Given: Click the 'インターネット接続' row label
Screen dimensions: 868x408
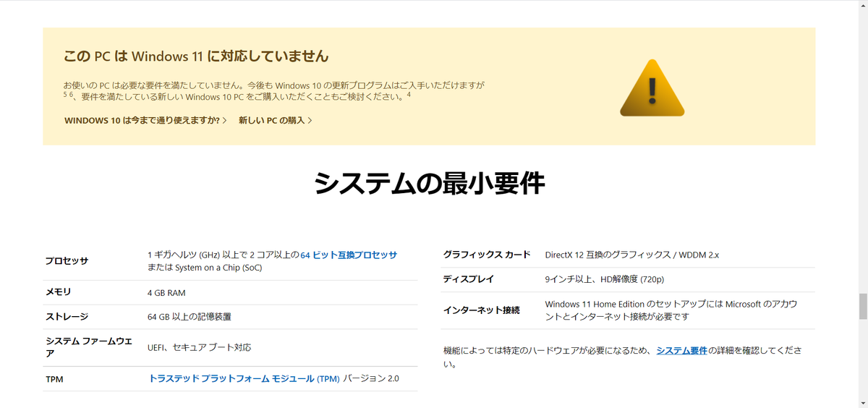Looking at the screenshot, I should point(481,310).
